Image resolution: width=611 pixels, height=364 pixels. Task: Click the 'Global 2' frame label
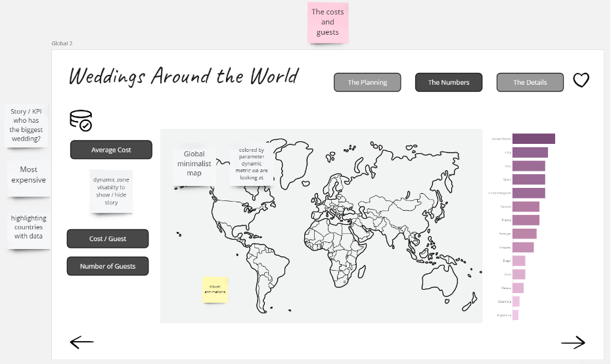[62, 43]
